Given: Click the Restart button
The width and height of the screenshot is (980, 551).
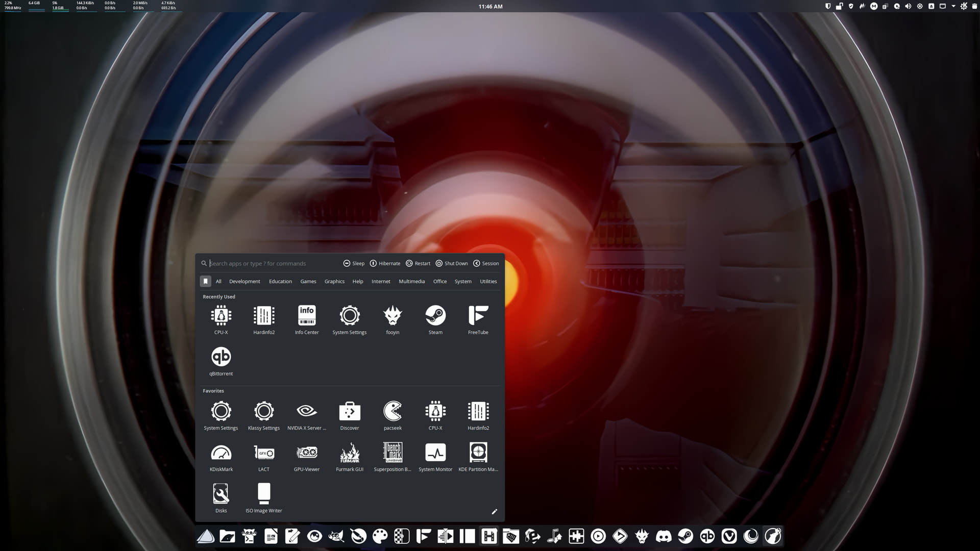Looking at the screenshot, I should point(418,263).
